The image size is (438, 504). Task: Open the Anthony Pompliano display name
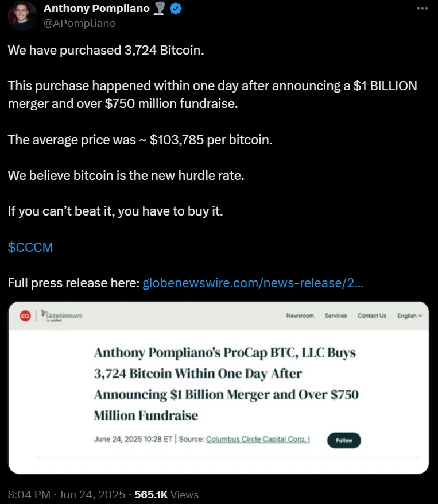[x=96, y=9]
